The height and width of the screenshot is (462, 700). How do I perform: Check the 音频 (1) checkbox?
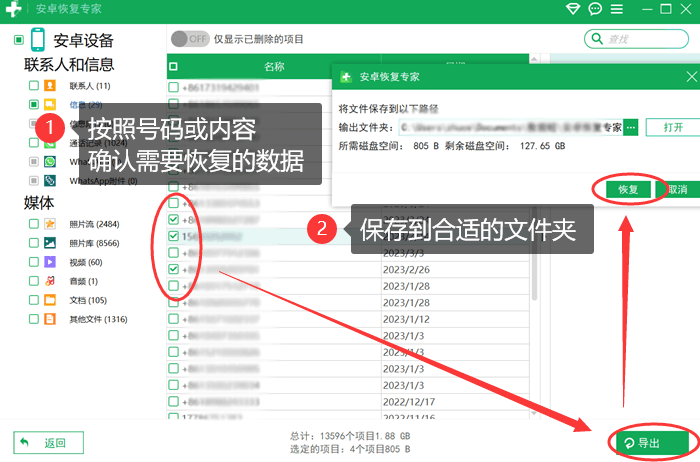coord(33,281)
